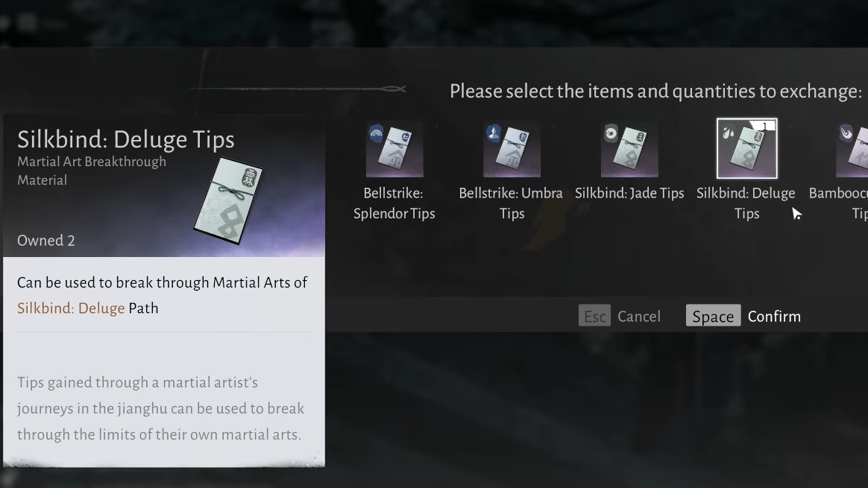Click the Bellstrike: Splendor Tips caption text

point(394,203)
